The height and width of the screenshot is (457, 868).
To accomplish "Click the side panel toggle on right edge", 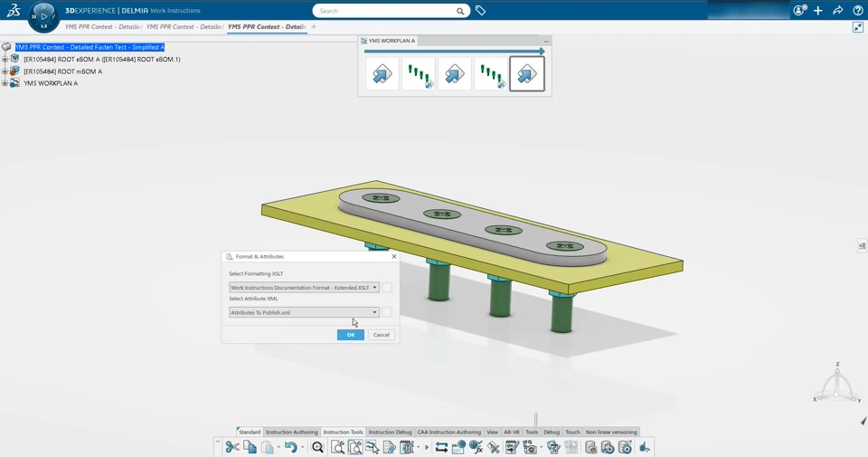I will pos(862,245).
